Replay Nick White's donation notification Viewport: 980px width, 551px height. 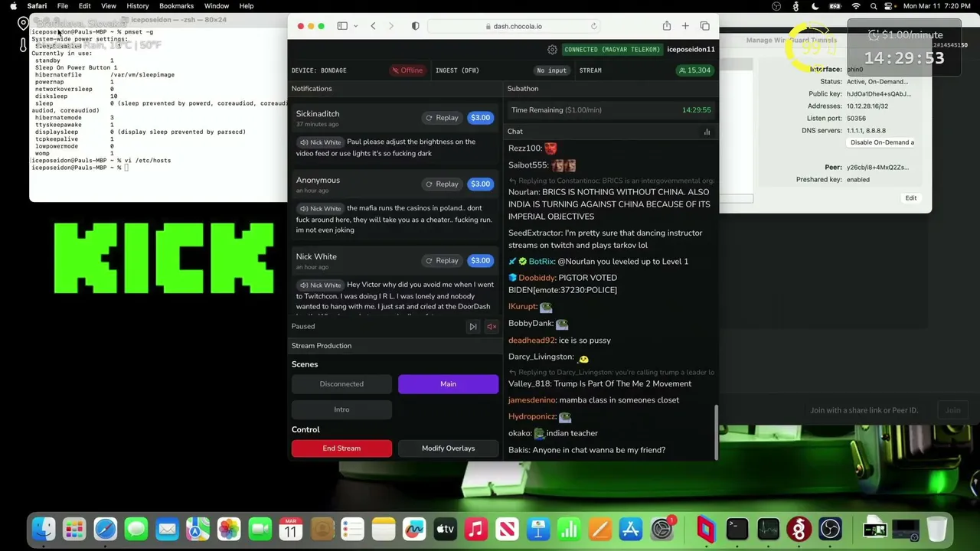pyautogui.click(x=442, y=261)
